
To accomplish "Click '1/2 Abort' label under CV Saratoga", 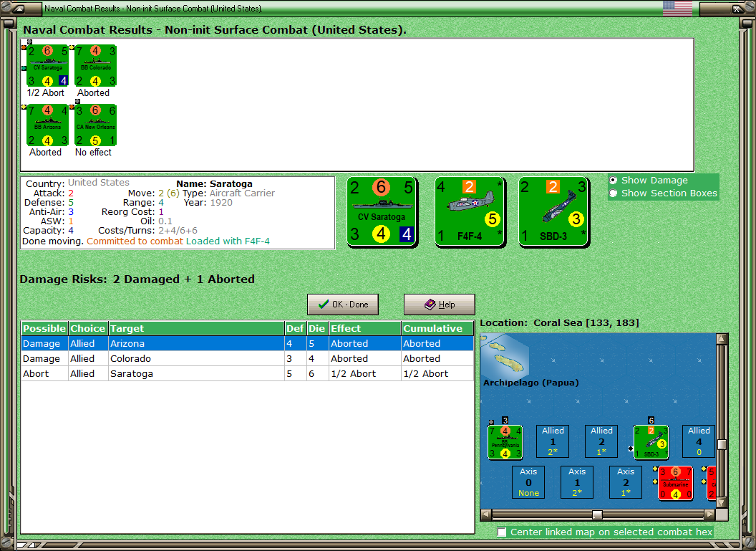I will tap(45, 92).
